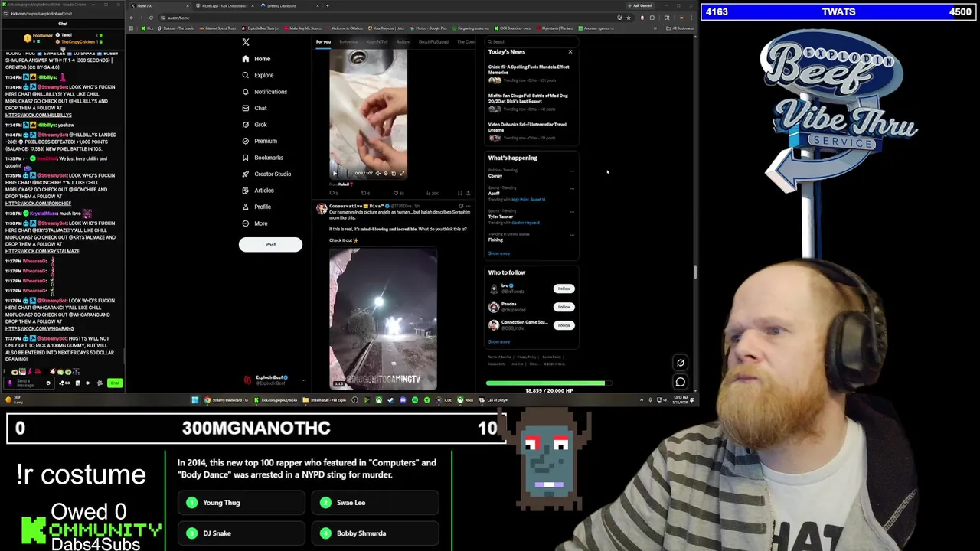Click the Send a message field

pos(28,383)
